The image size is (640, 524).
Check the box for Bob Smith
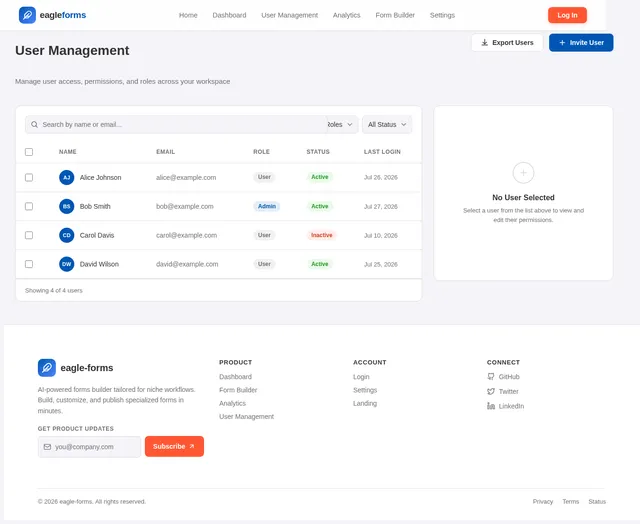click(x=29, y=206)
